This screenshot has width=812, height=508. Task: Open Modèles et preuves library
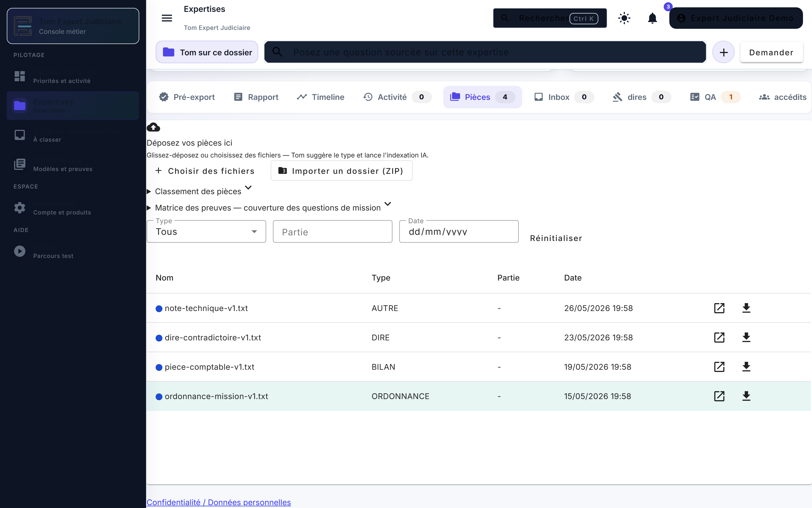[73, 164]
